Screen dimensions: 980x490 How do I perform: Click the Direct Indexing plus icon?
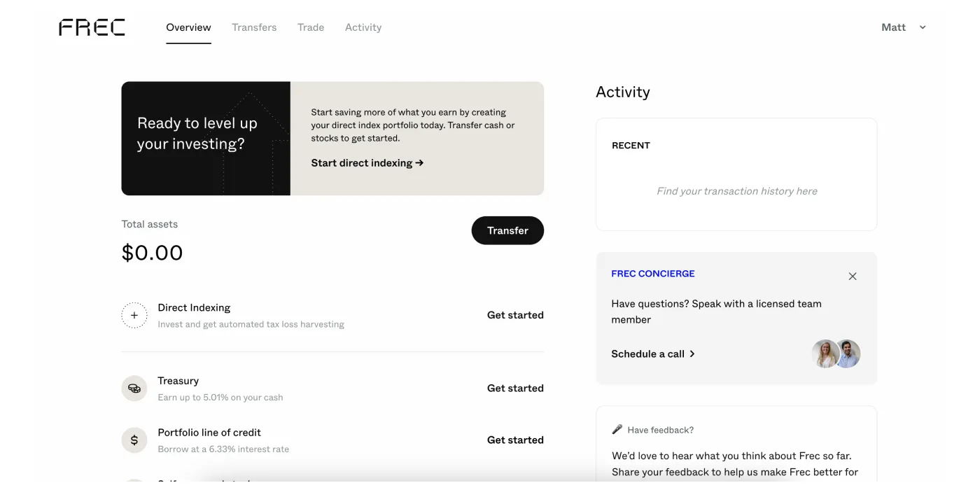pyautogui.click(x=134, y=316)
